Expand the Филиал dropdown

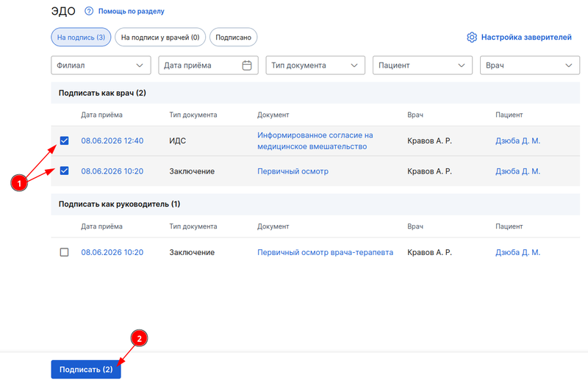[101, 65]
